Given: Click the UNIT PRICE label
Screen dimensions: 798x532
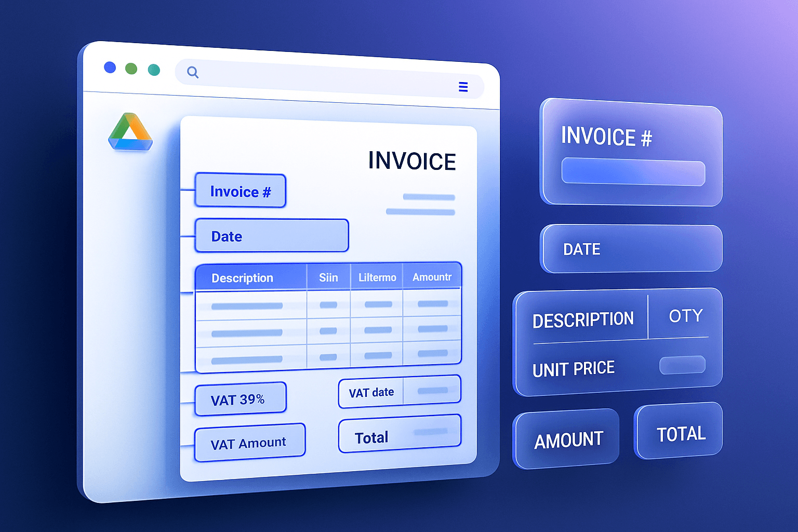Looking at the screenshot, I should coord(574,369).
